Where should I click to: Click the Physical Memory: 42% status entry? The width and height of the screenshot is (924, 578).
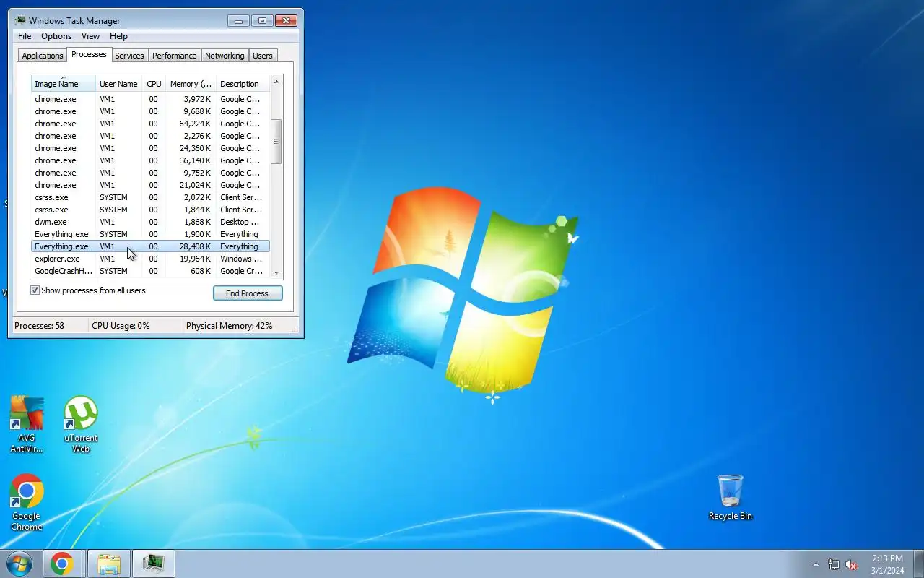[x=229, y=326]
